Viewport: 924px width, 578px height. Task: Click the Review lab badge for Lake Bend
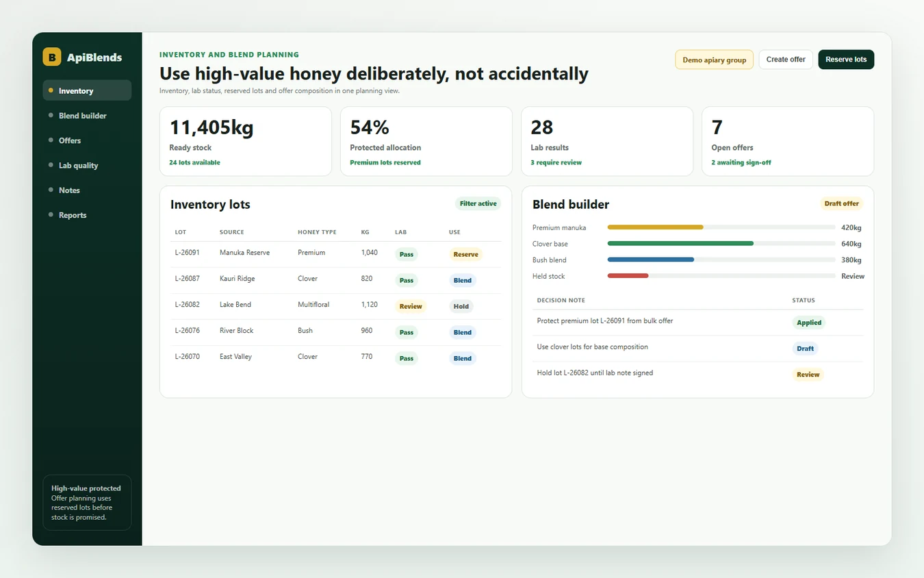[x=411, y=306]
